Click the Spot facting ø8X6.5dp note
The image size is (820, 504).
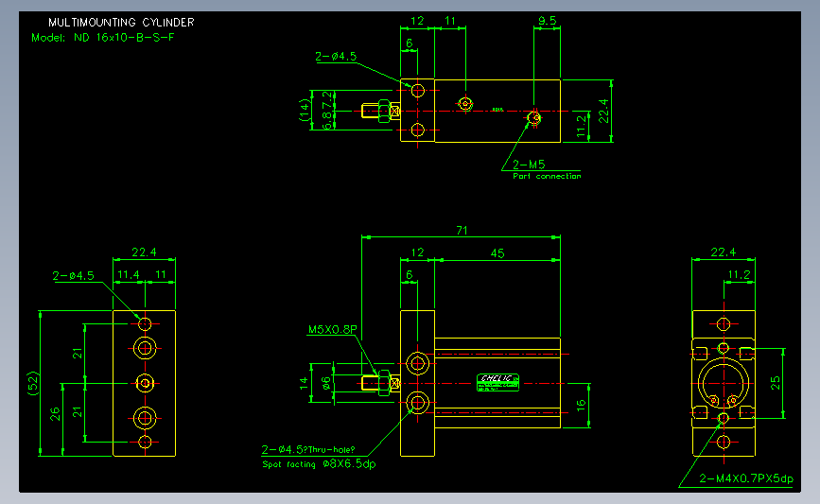pyautogui.click(x=319, y=464)
